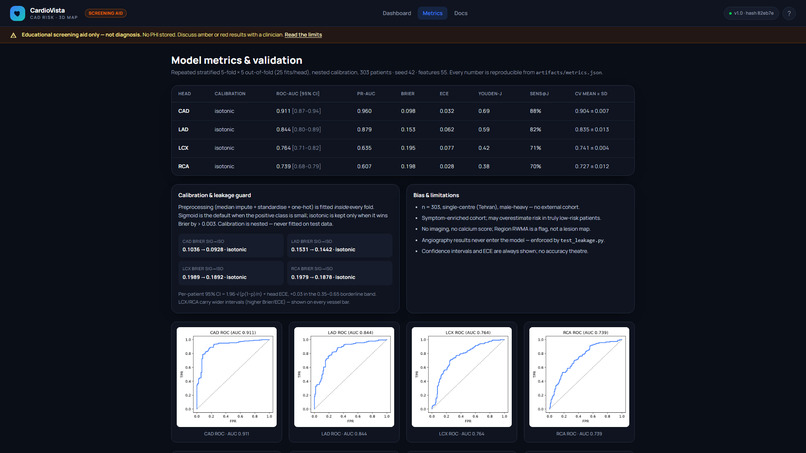Click LCX ROC-AUC value 0.764
This screenshot has width=806, height=453.
pos(283,148)
